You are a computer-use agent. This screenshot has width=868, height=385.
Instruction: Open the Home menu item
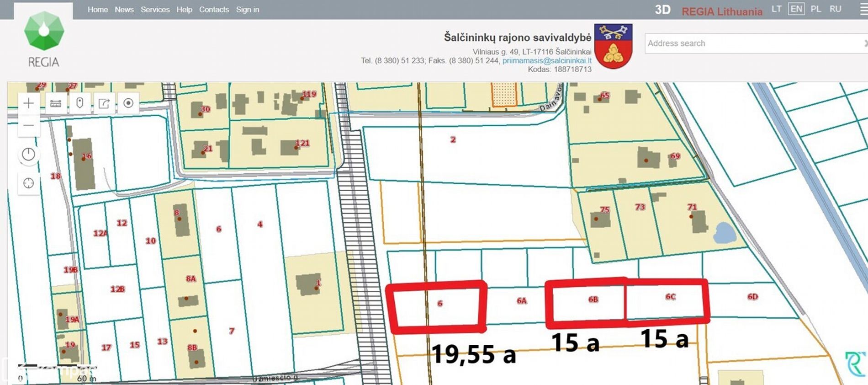98,10
